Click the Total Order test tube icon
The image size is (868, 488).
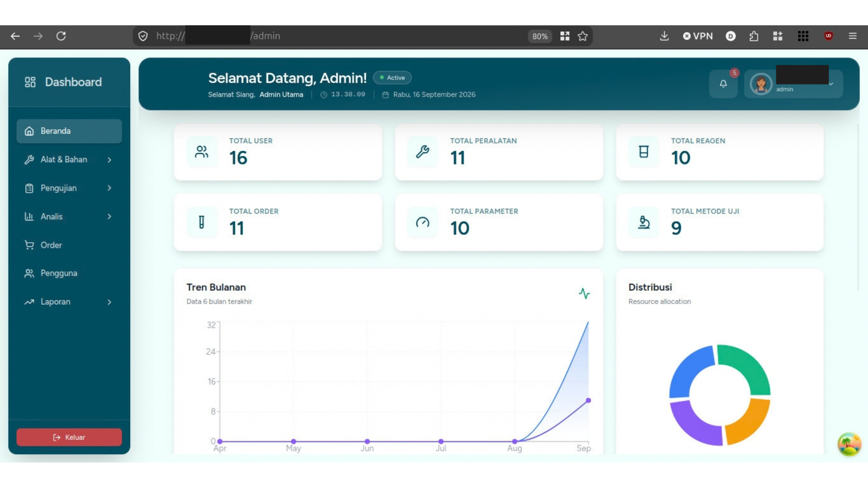[x=202, y=222]
